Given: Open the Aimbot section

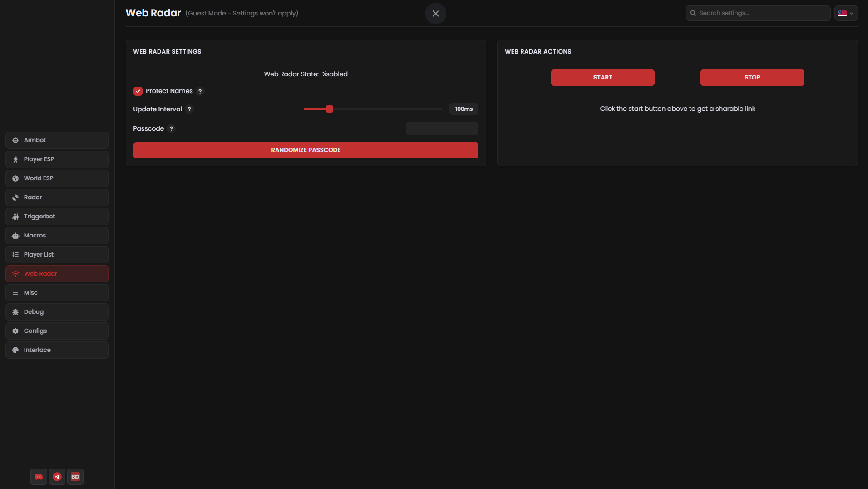Looking at the screenshot, I should (57, 140).
